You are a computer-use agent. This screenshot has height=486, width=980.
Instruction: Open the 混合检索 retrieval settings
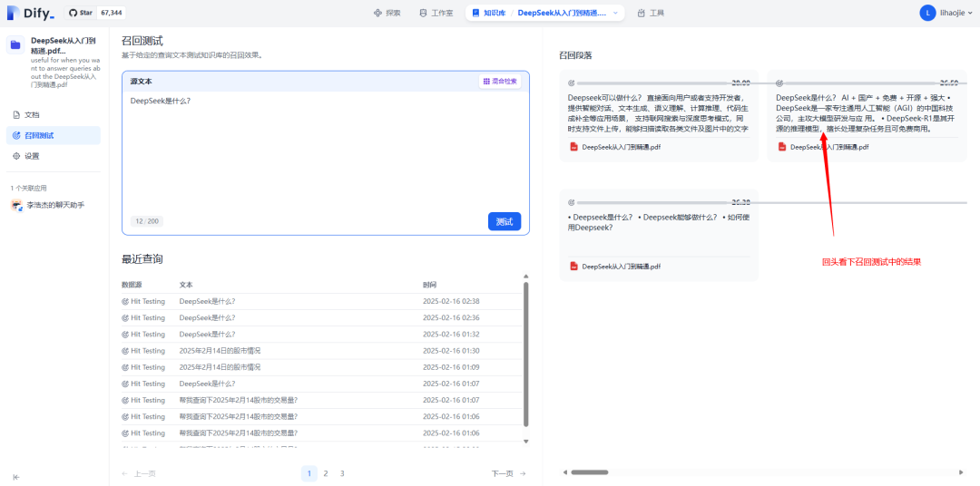500,82
